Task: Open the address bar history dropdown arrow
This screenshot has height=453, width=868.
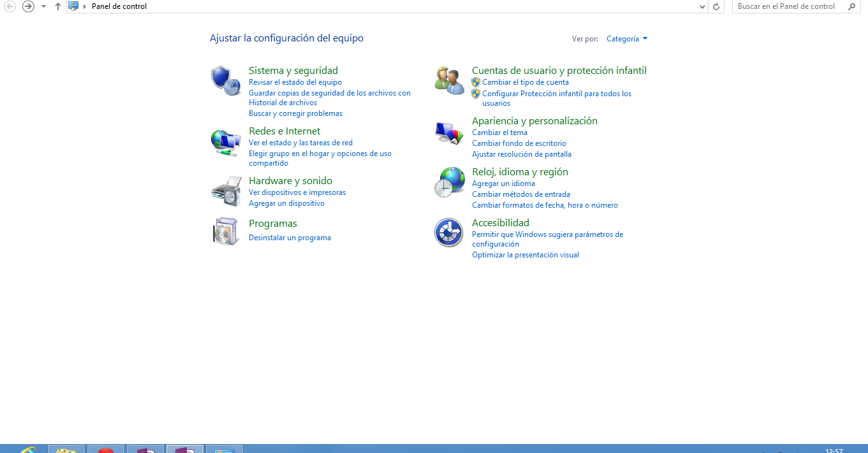Action: tap(702, 6)
